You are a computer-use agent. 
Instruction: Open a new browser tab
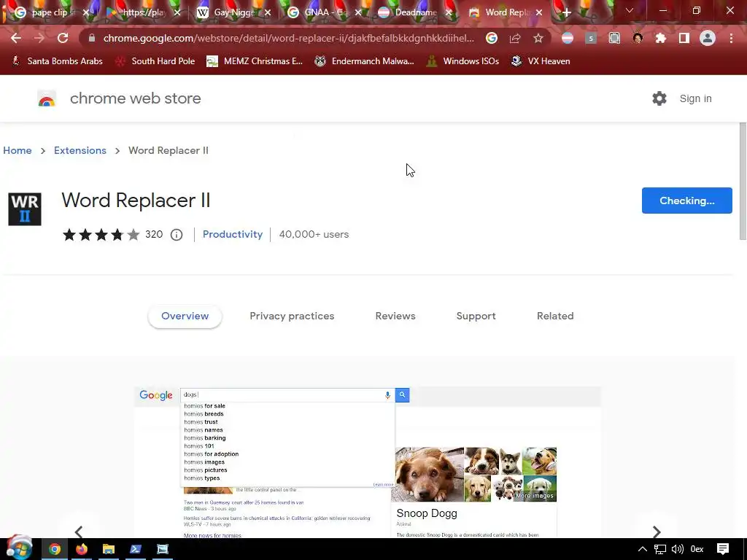pyautogui.click(x=566, y=12)
